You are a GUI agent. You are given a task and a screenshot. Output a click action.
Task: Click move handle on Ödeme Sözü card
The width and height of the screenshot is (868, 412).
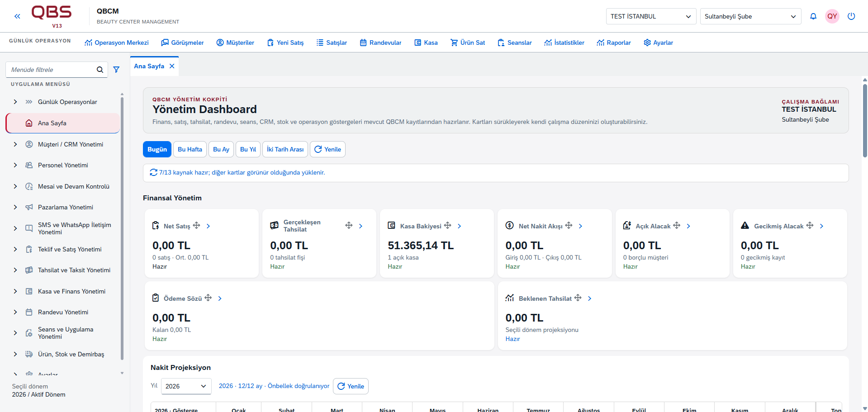coord(208,298)
